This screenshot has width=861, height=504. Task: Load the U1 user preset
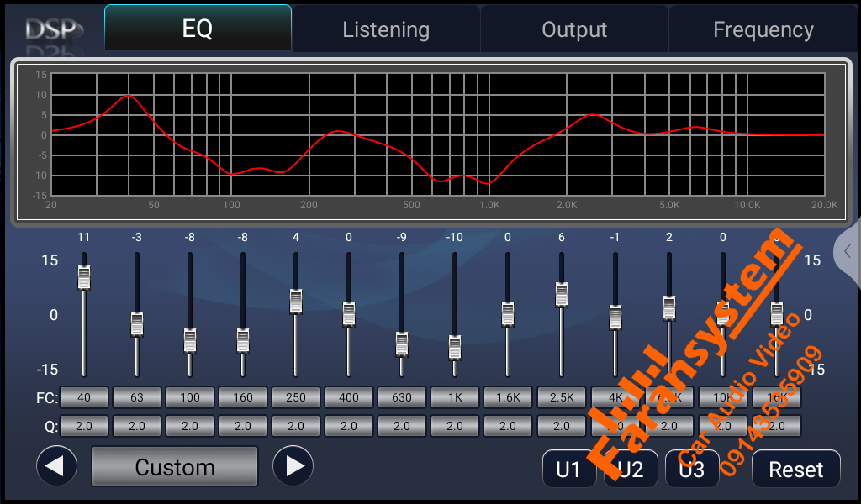(568, 469)
